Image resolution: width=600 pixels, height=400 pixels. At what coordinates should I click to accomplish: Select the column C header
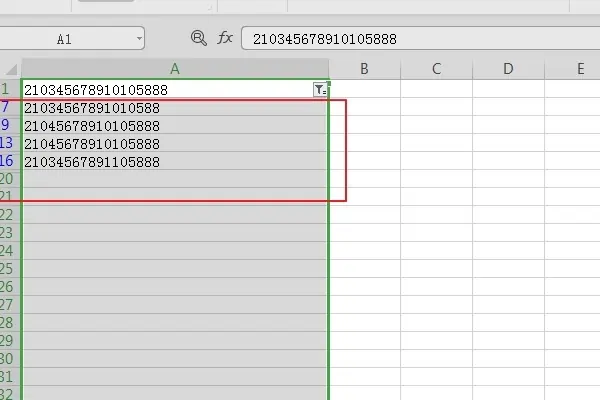[x=437, y=69]
